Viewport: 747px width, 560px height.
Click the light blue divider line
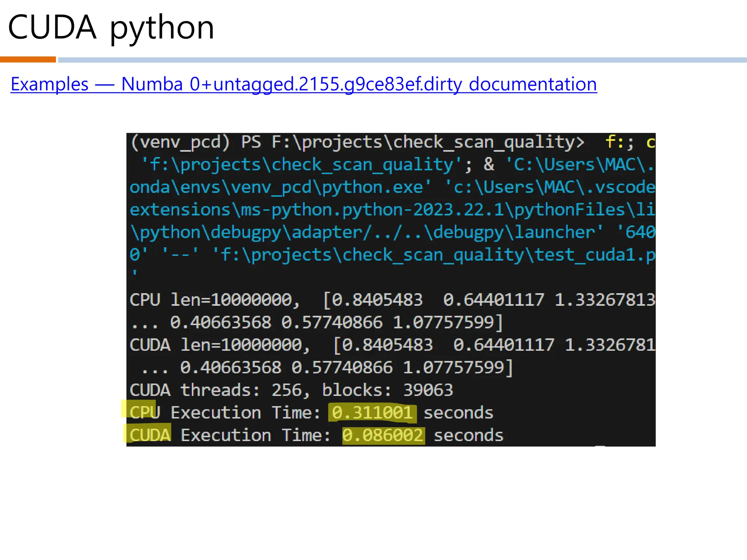point(401,60)
